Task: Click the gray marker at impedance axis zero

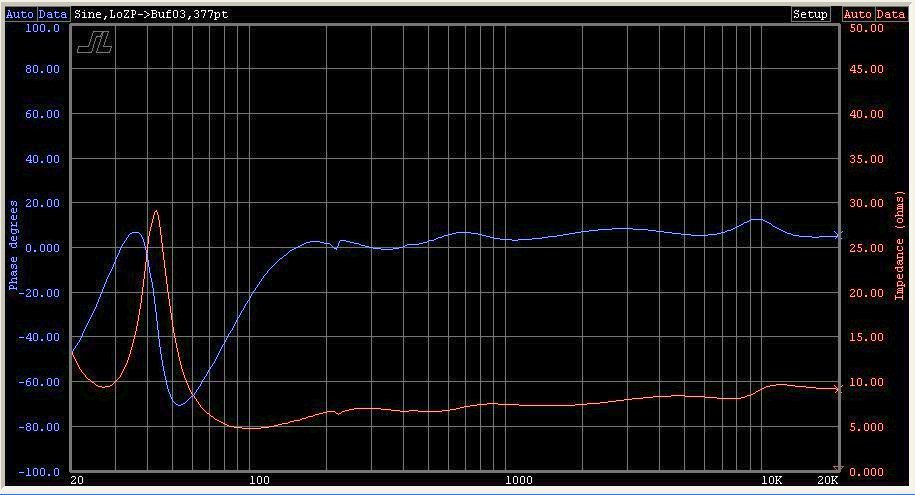Action: (x=838, y=469)
